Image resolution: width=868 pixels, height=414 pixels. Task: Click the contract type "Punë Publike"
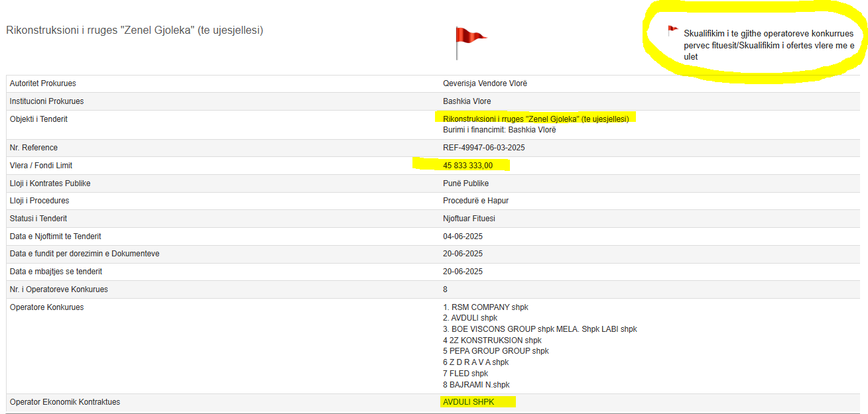pyautogui.click(x=465, y=183)
